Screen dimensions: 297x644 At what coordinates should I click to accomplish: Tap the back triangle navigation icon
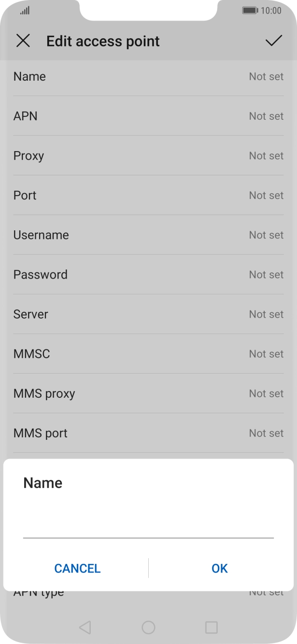pyautogui.click(x=85, y=627)
